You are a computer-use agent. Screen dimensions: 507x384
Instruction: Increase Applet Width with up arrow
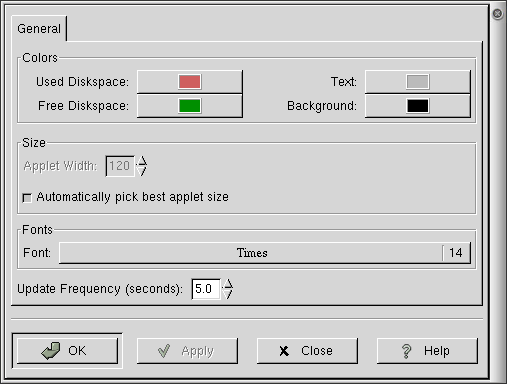click(x=142, y=161)
